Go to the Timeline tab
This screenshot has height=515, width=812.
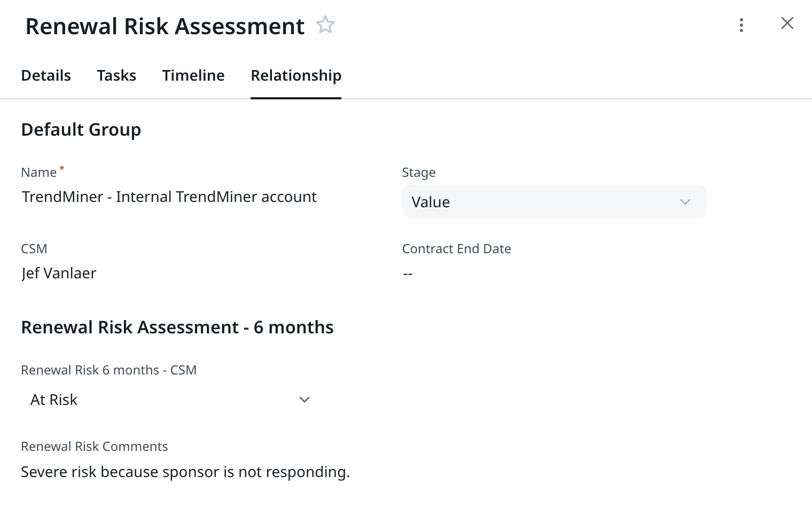pos(193,75)
